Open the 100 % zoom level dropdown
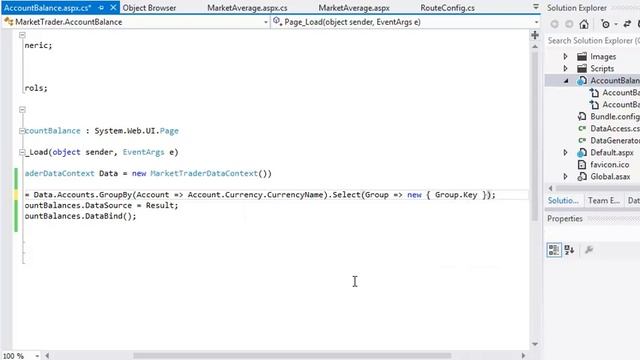Viewport: 640px width, 360px height. pos(37,356)
